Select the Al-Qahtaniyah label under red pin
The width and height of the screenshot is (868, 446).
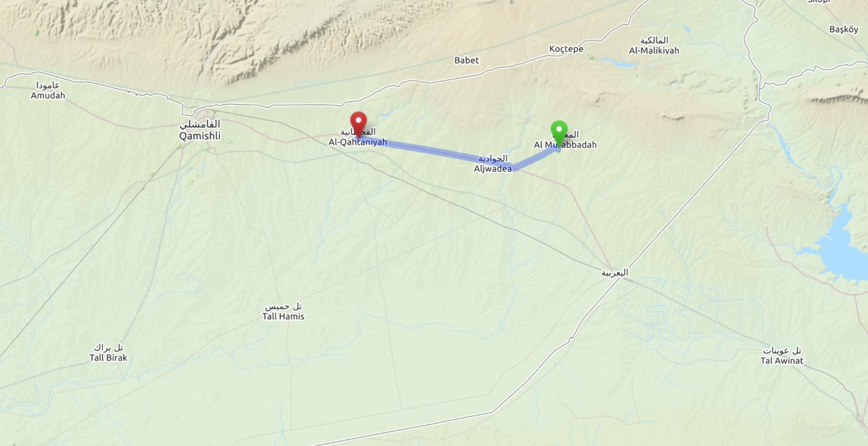(358, 142)
